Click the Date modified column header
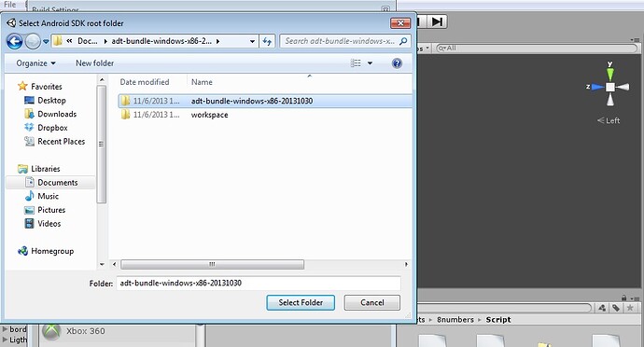Viewport: 644px width, 347px height. pyautogui.click(x=145, y=82)
